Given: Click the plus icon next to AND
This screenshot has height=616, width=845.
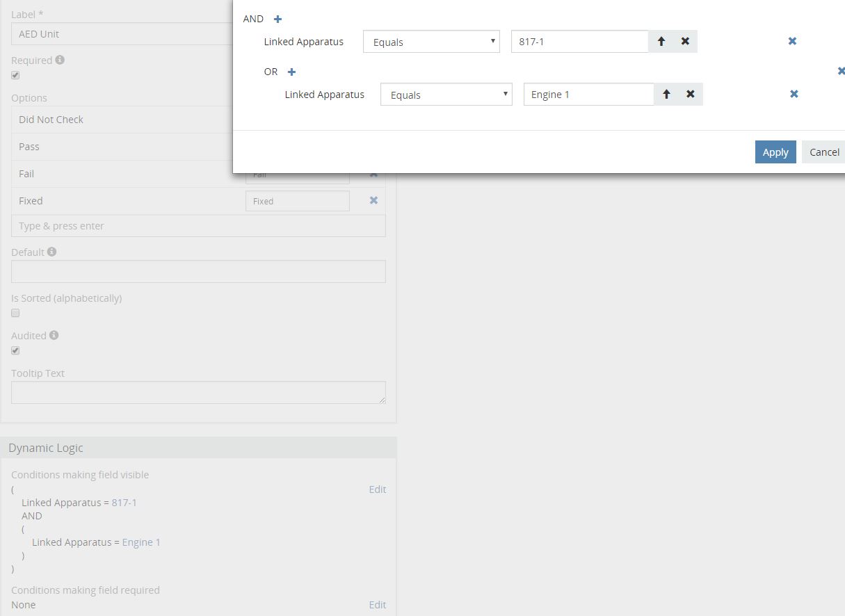Looking at the screenshot, I should pyautogui.click(x=277, y=19).
